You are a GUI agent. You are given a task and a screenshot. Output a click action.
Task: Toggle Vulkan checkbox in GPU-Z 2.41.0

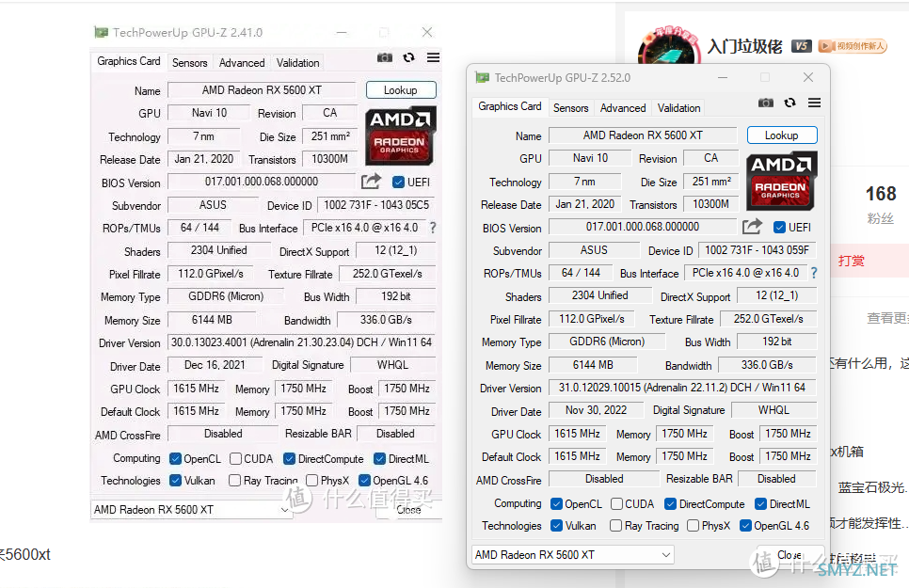175,480
